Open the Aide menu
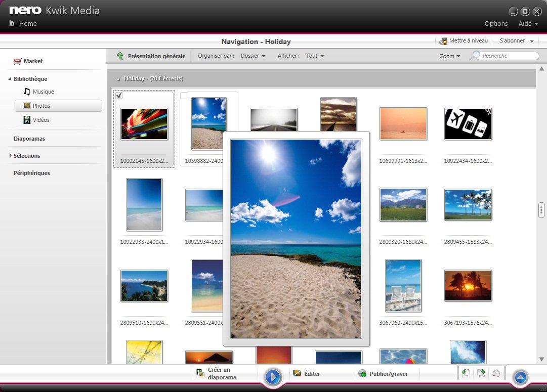Image resolution: width=547 pixels, height=392 pixels. 528,23
